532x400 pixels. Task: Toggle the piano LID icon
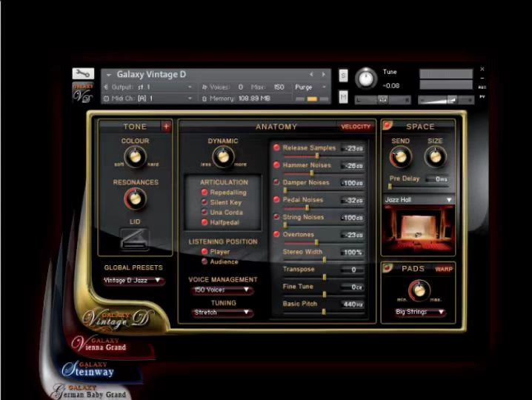tap(134, 239)
